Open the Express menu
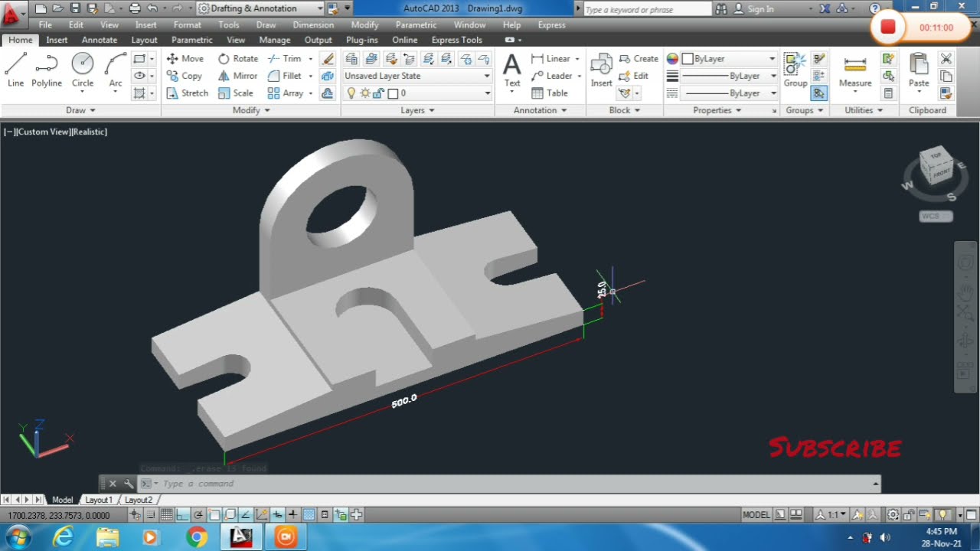The height and width of the screenshot is (551, 980). pos(551,24)
